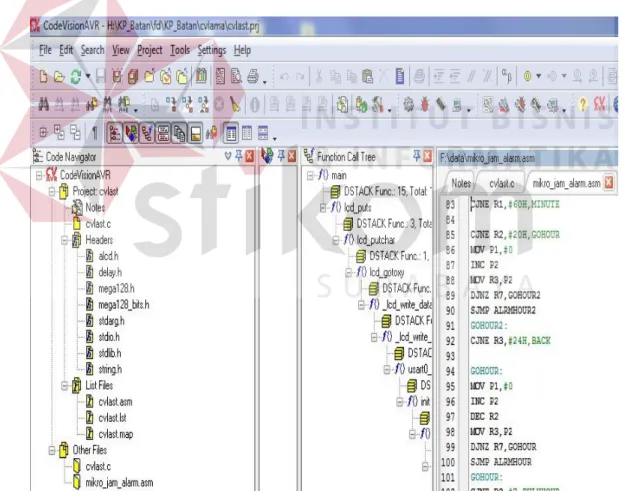Collapse the List Files folder node
The width and height of the screenshot is (622, 491).
coord(64,386)
